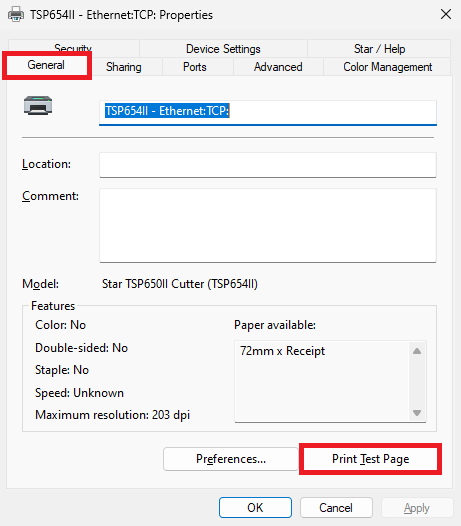Click the greyed-out Apply button

click(x=417, y=508)
